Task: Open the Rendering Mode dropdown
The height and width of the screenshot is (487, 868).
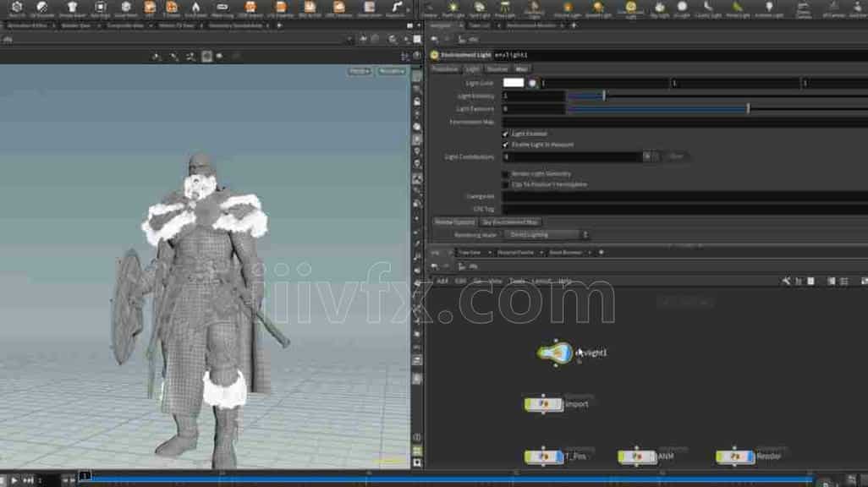Action: 546,235
